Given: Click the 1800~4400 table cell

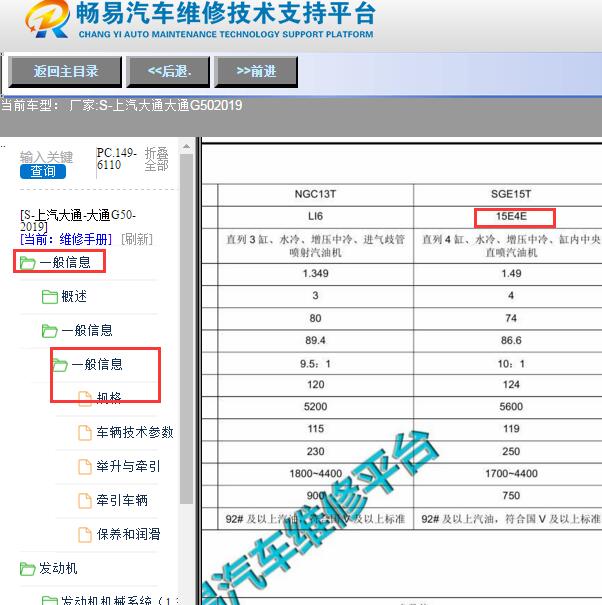Looking at the screenshot, I should (315, 473).
